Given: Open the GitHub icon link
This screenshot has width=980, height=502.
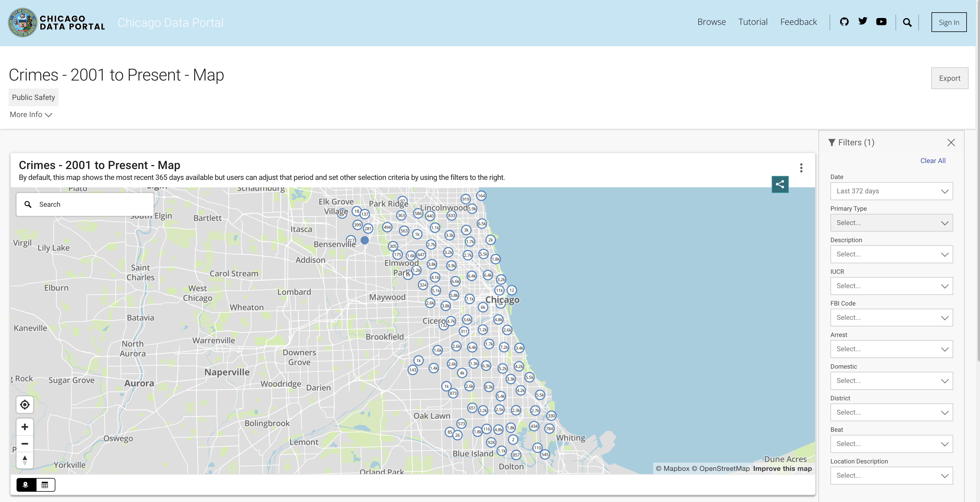Looking at the screenshot, I should (x=844, y=22).
